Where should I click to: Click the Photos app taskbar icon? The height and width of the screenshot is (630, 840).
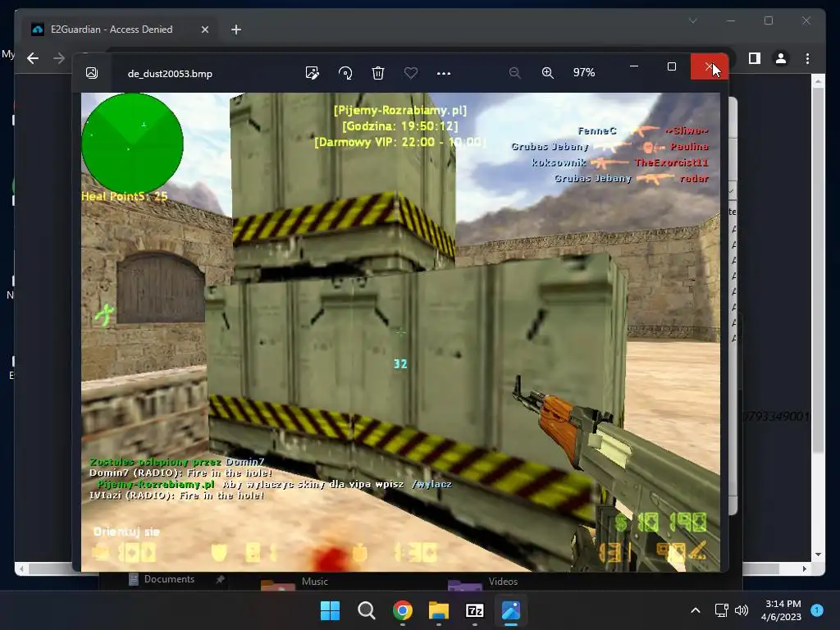tap(510, 610)
